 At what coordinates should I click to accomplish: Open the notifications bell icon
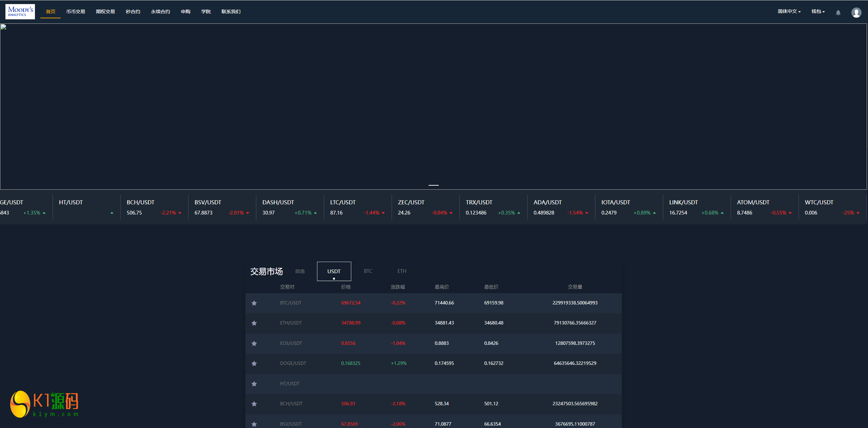click(x=838, y=13)
